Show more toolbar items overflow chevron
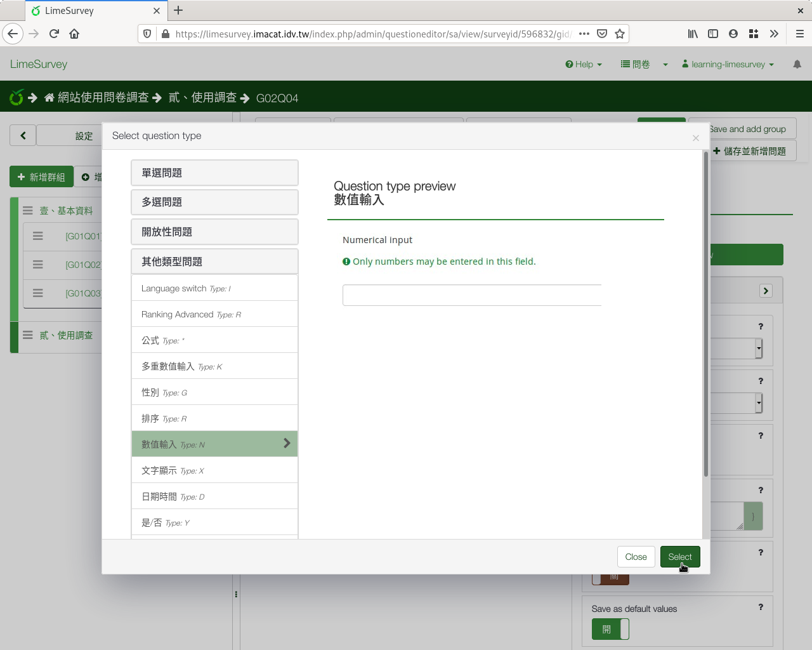This screenshot has width=812, height=650. pyautogui.click(x=774, y=34)
